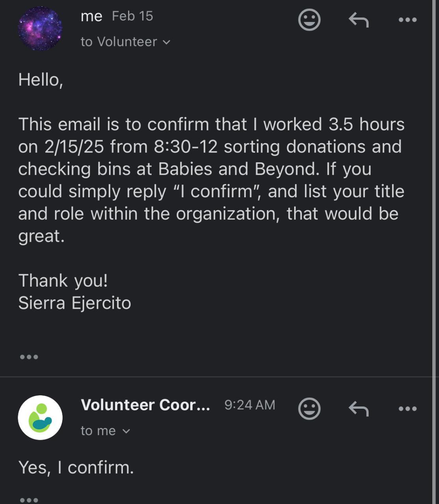439x504 pixels.
Task: Tap the paragraph confirming 3.5 hours worked
Action: [211, 180]
